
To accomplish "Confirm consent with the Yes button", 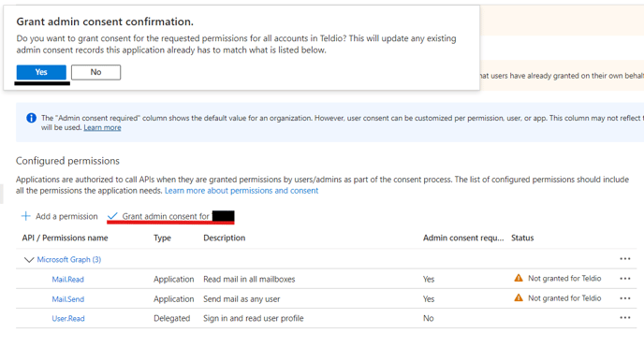I will [x=41, y=72].
